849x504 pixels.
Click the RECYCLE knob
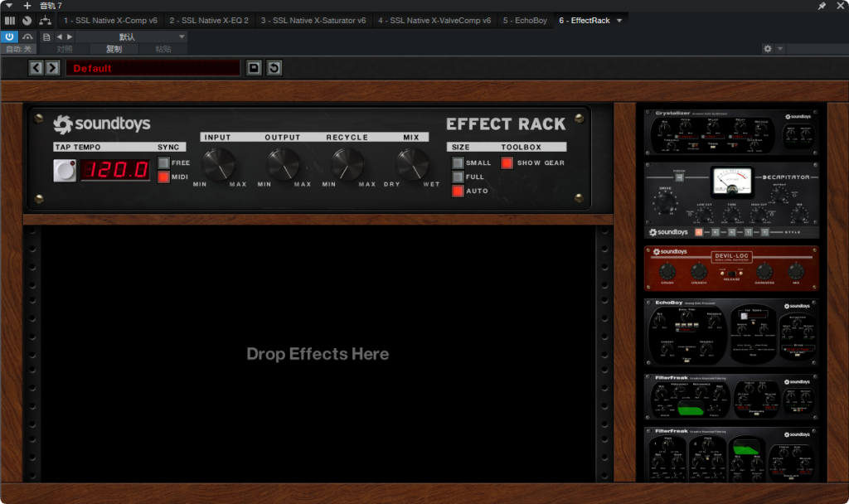[x=347, y=164]
